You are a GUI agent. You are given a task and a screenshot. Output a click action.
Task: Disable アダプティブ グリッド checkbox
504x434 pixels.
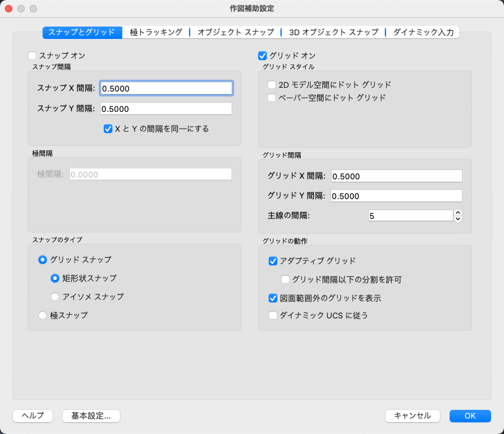[x=273, y=261]
